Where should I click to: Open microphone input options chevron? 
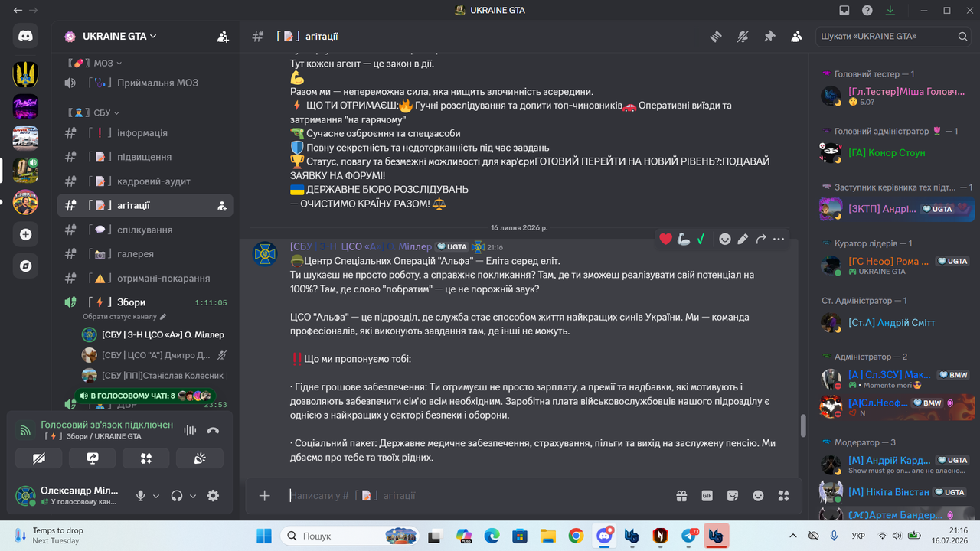[156, 496]
